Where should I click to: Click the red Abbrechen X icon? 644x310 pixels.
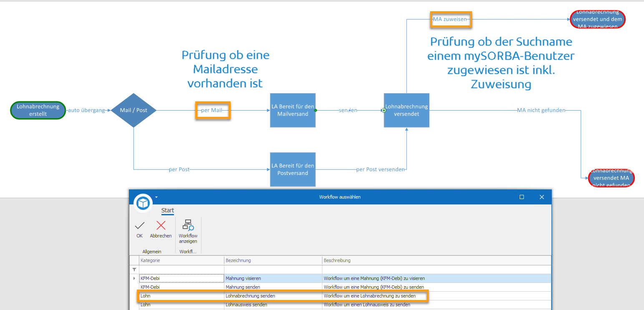(161, 226)
